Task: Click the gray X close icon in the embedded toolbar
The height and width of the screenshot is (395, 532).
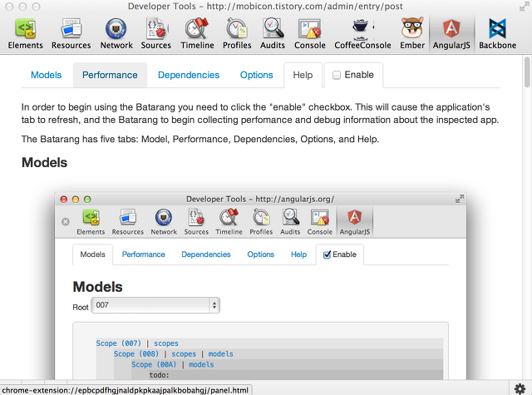Action: pyautogui.click(x=66, y=221)
